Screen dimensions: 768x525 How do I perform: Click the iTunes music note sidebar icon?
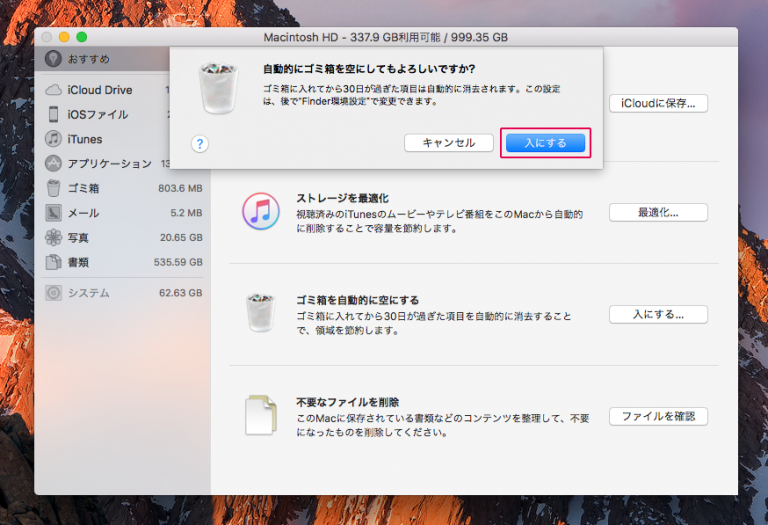(x=53, y=139)
